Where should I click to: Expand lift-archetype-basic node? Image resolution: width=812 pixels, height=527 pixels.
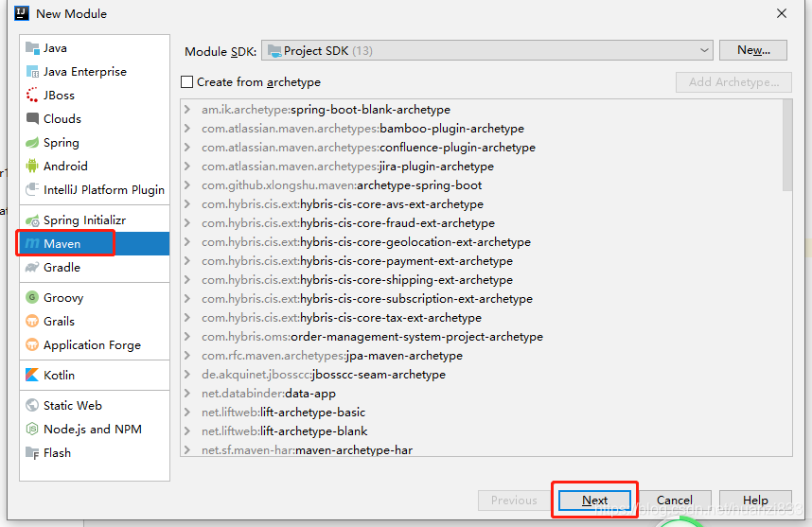pos(187,413)
